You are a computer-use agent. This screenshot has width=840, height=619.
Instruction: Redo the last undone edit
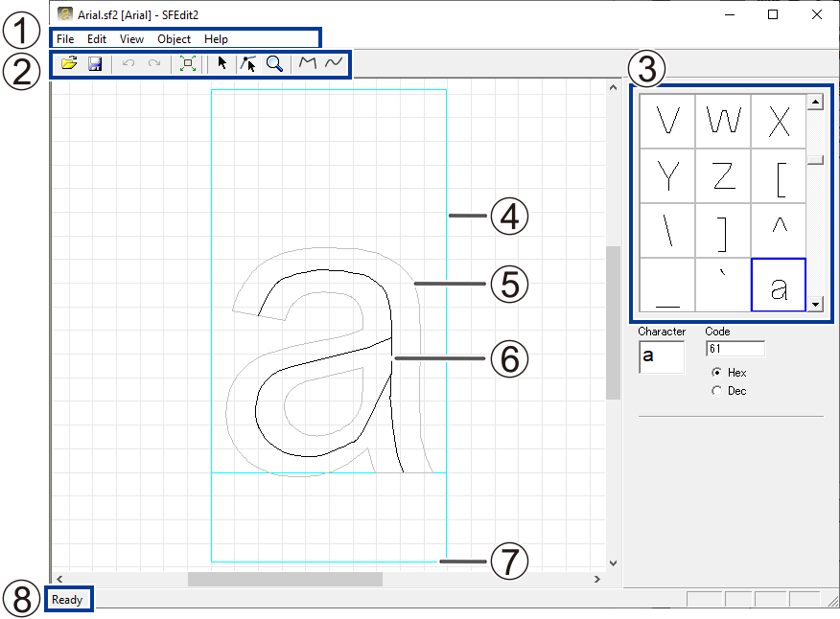(154, 63)
